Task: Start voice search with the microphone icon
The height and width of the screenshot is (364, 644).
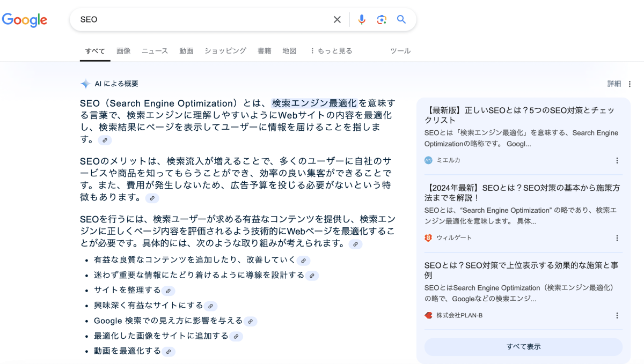Action: click(x=362, y=20)
